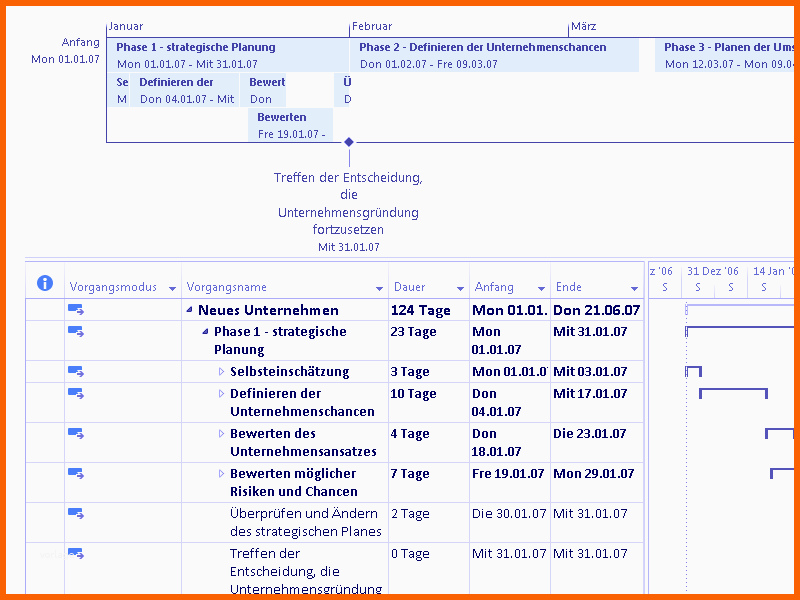This screenshot has width=800, height=600.
Task: Click the blue info indicator column header
Action: [45, 283]
